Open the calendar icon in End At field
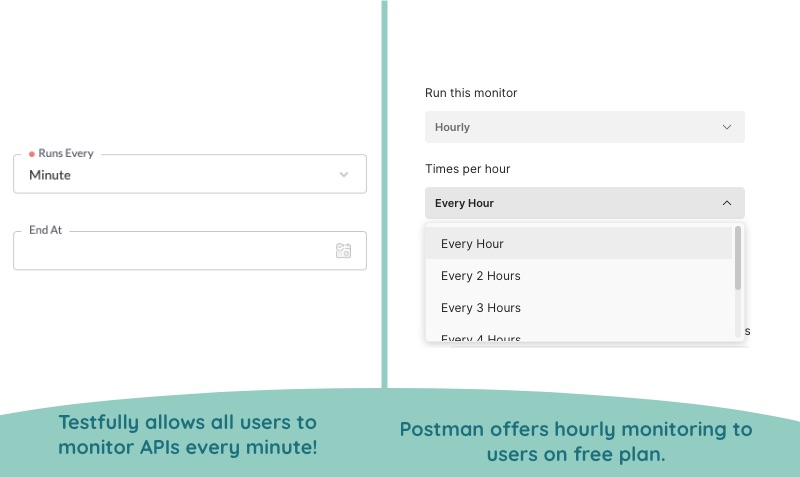The image size is (800, 477). click(343, 250)
